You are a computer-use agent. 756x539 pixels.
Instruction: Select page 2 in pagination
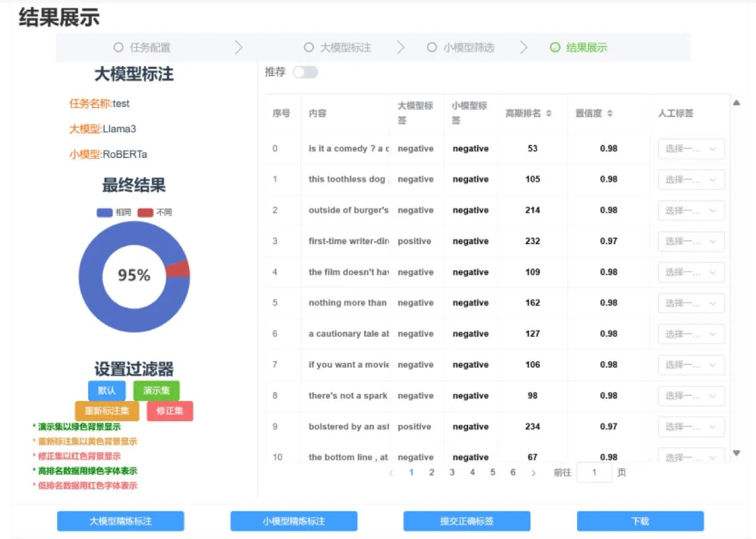pyautogui.click(x=432, y=472)
